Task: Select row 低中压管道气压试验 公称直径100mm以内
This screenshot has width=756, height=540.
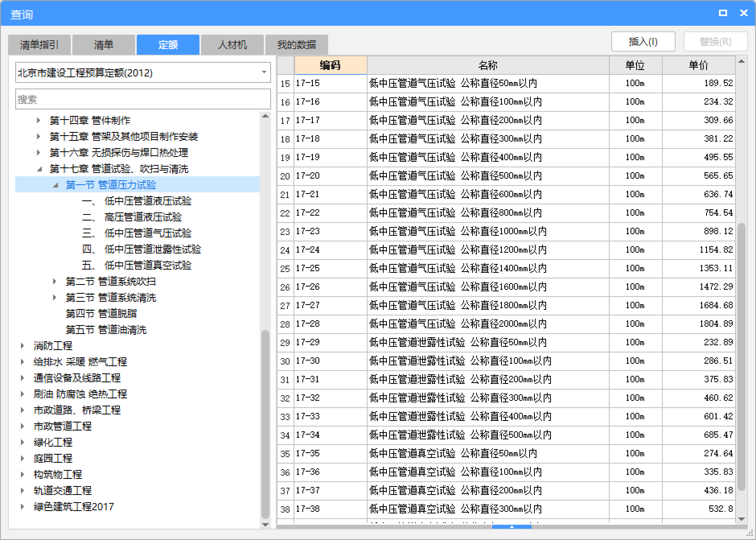Action: (488, 102)
